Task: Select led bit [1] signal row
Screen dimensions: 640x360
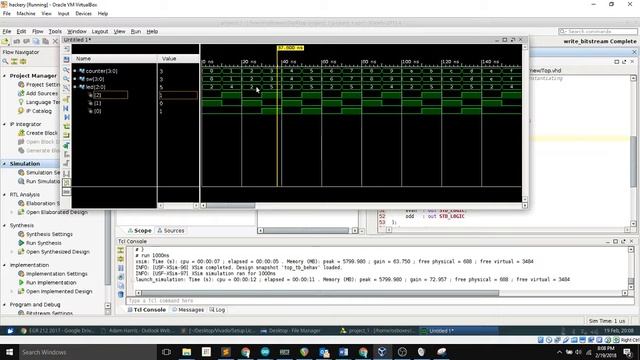Action: 98,103
